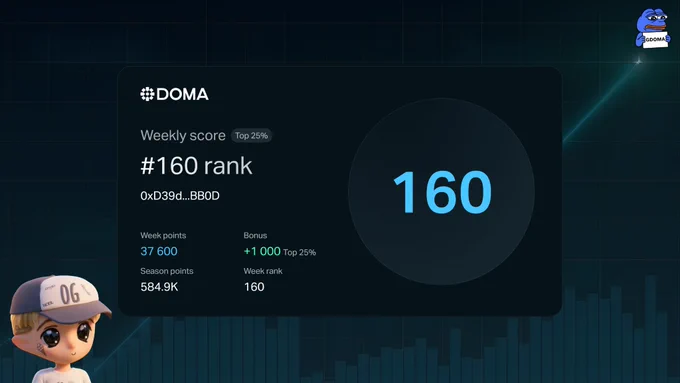Click the Pepe frog GDOMA sticker
This screenshot has width=680, height=383.
tap(653, 29)
